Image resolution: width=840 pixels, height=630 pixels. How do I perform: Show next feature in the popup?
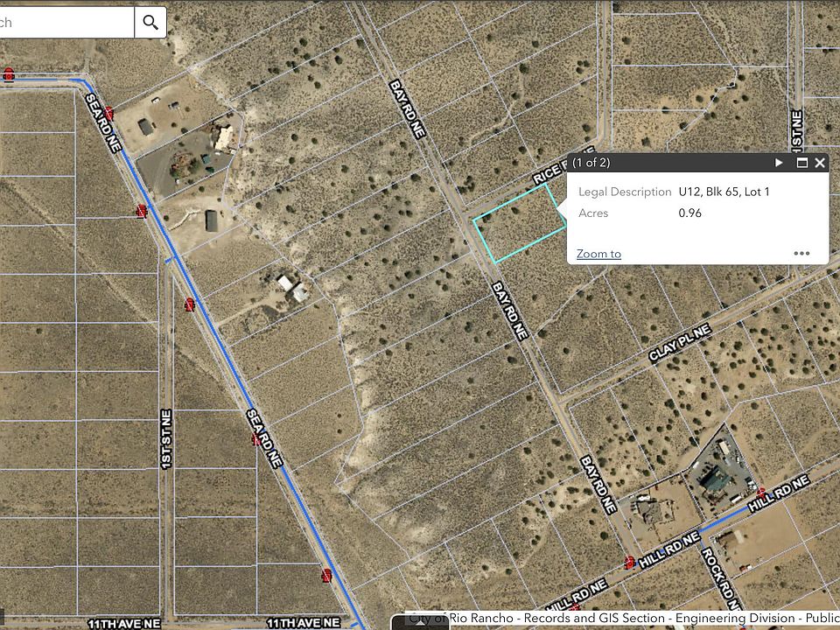[x=779, y=163]
